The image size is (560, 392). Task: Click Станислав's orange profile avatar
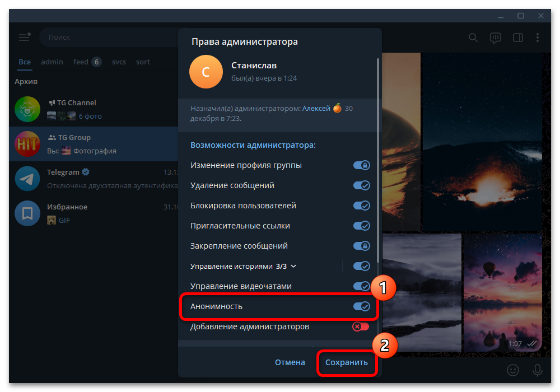(206, 72)
